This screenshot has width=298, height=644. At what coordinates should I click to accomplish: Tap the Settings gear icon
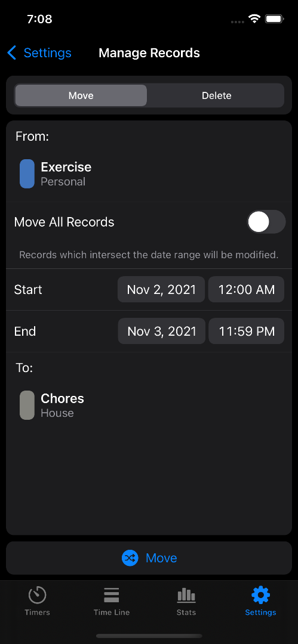[260, 595]
